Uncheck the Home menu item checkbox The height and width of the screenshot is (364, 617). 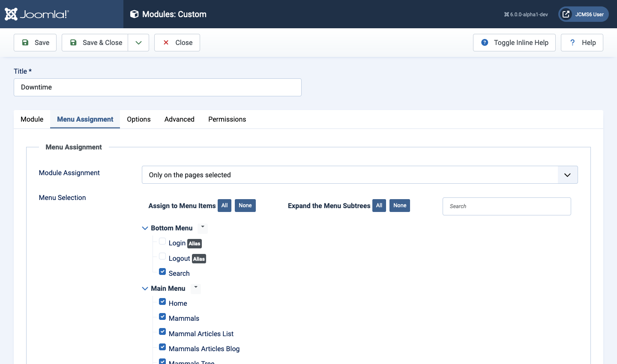click(162, 302)
